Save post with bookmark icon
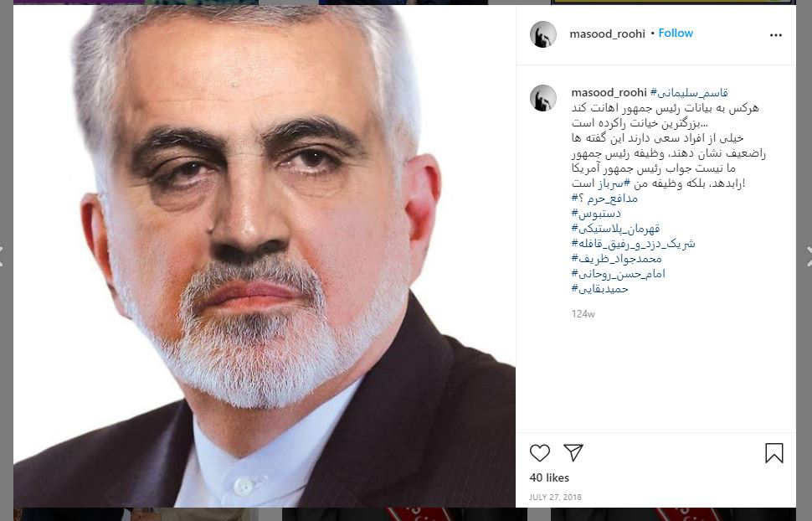Viewport: 812px width, 521px height. [x=774, y=453]
